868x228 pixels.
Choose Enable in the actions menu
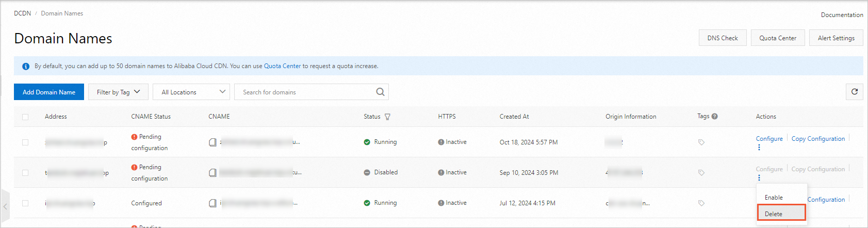[x=774, y=198]
